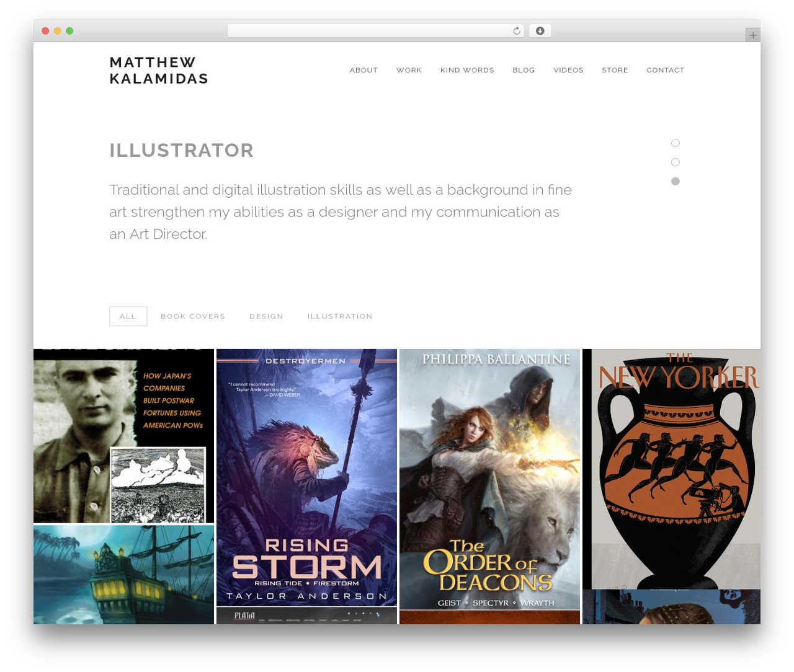This screenshot has height=672, width=794.
Task: Go to Kind Words page
Action: [467, 70]
